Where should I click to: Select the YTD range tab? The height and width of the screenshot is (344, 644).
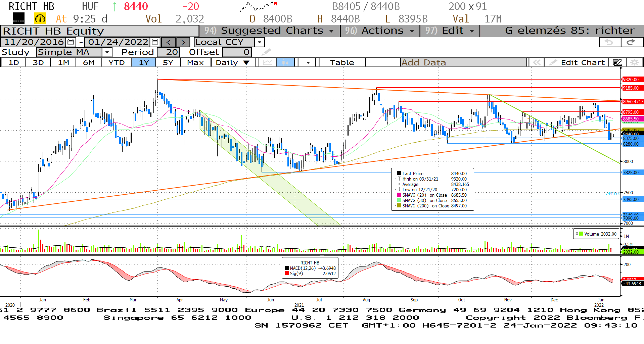pyautogui.click(x=117, y=62)
